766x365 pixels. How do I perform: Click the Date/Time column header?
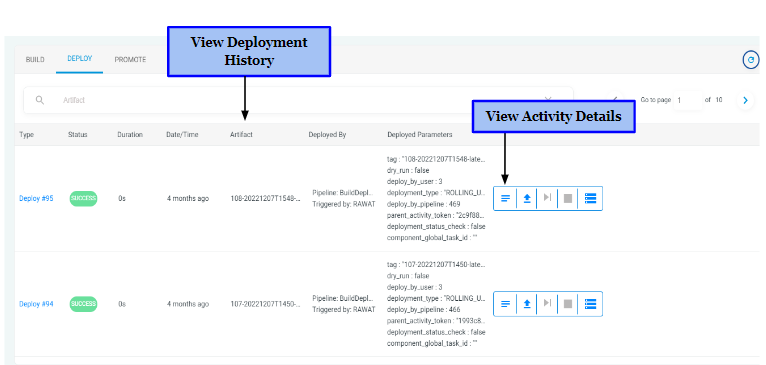(182, 135)
